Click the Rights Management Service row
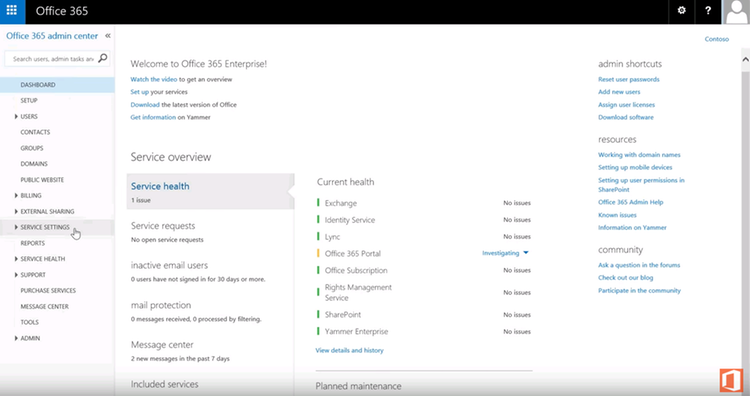This screenshot has height=396, width=750. point(424,292)
